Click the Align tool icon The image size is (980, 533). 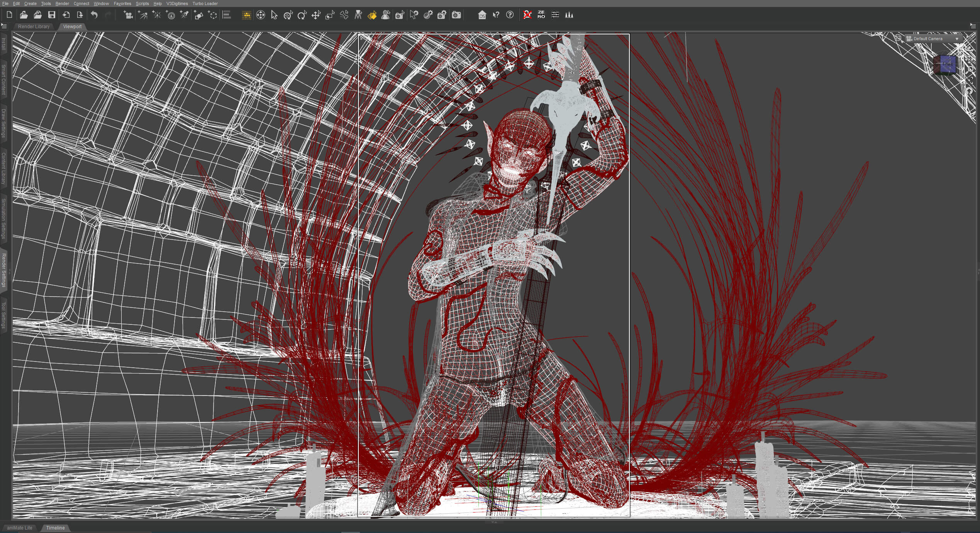tap(227, 15)
